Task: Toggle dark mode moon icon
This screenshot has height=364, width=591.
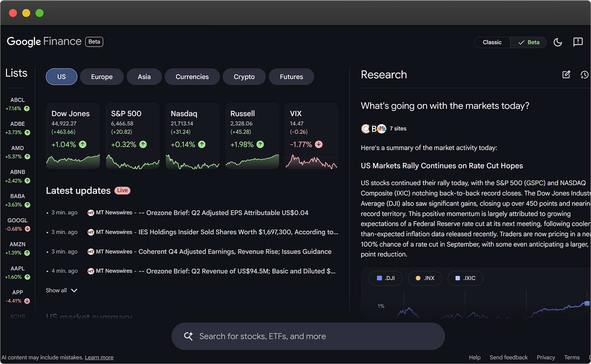Action: click(558, 42)
